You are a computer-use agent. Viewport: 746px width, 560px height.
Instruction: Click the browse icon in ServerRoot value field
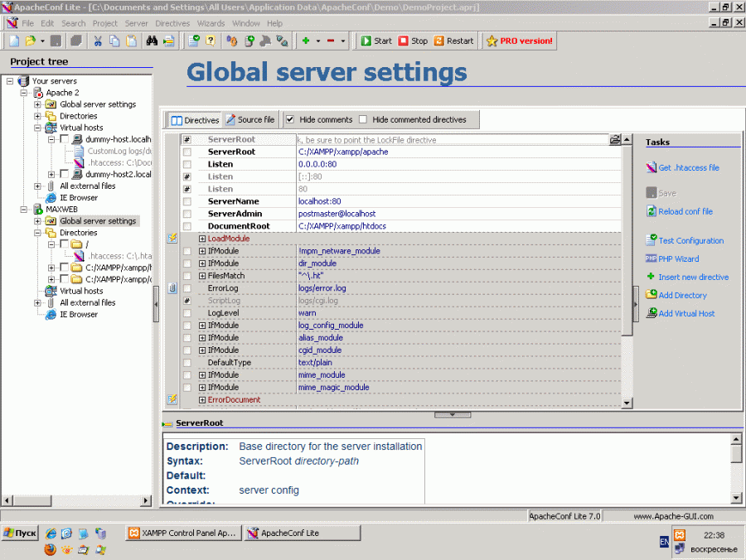[x=615, y=139]
